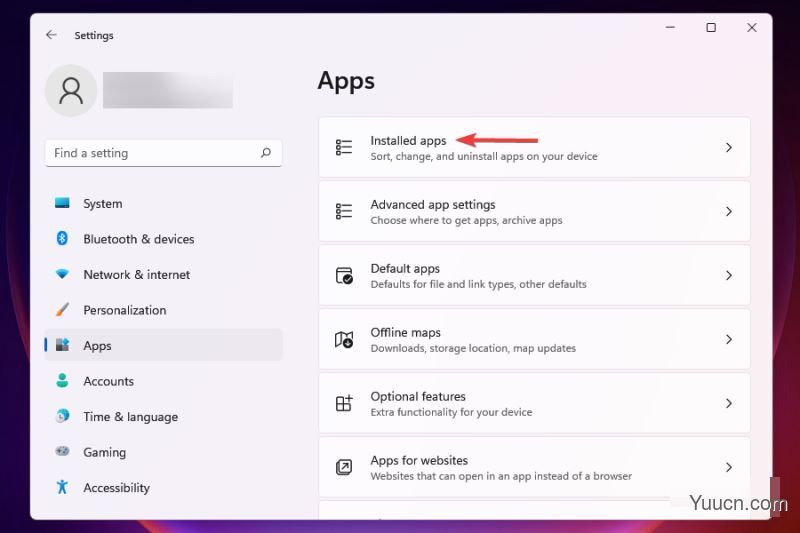This screenshot has height=533, width=800.
Task: Click the back arrow in Settings
Action: (x=51, y=35)
